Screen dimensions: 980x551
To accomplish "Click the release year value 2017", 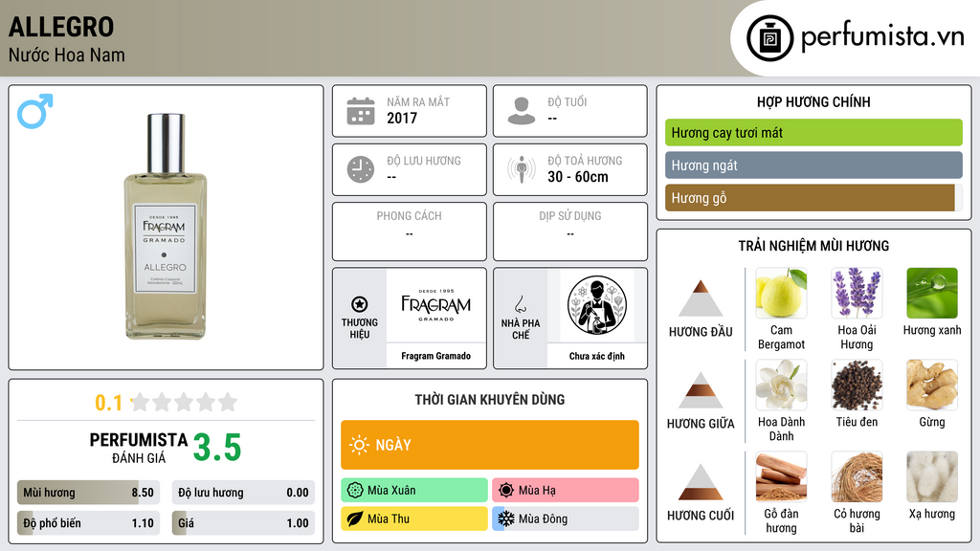I will 402,118.
